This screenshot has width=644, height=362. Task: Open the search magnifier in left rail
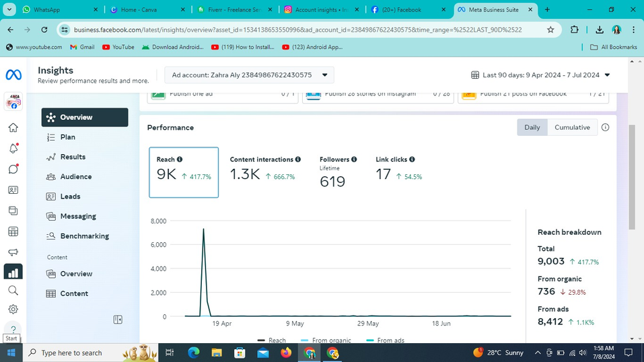point(13,291)
